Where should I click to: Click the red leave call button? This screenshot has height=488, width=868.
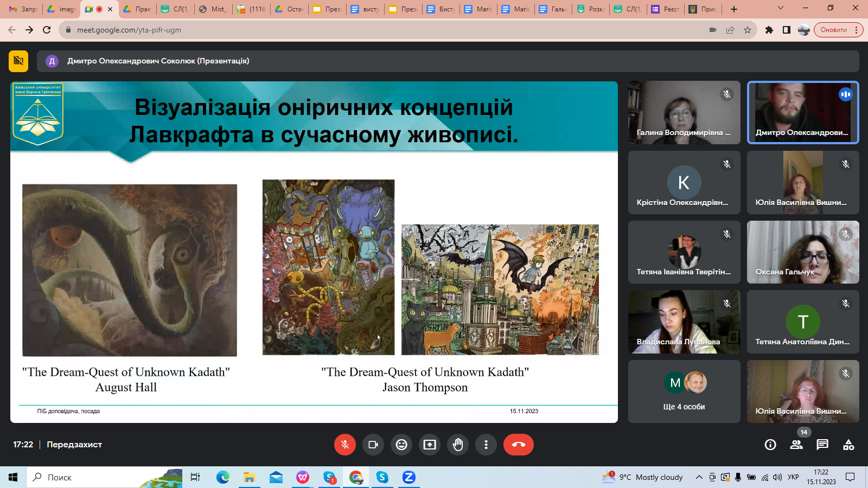click(x=518, y=445)
